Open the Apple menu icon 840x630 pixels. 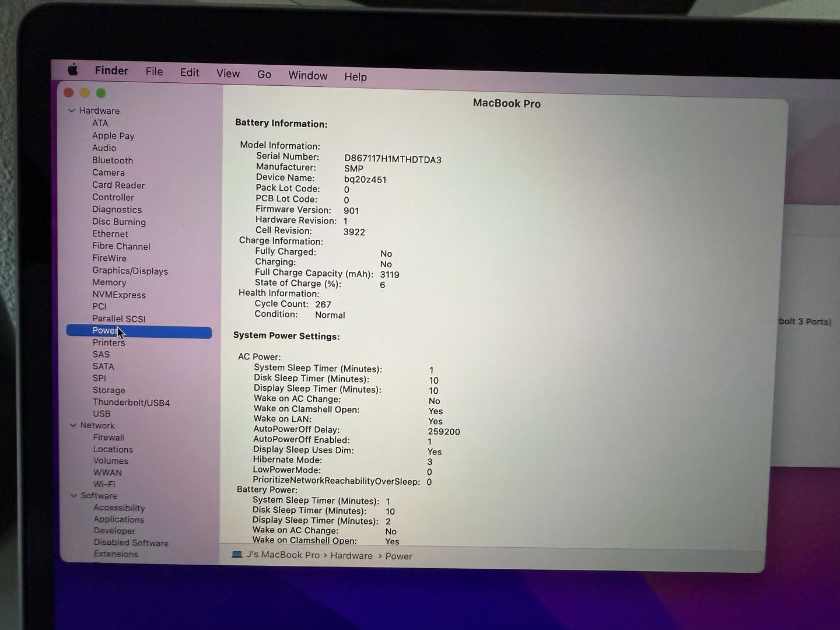click(x=73, y=70)
